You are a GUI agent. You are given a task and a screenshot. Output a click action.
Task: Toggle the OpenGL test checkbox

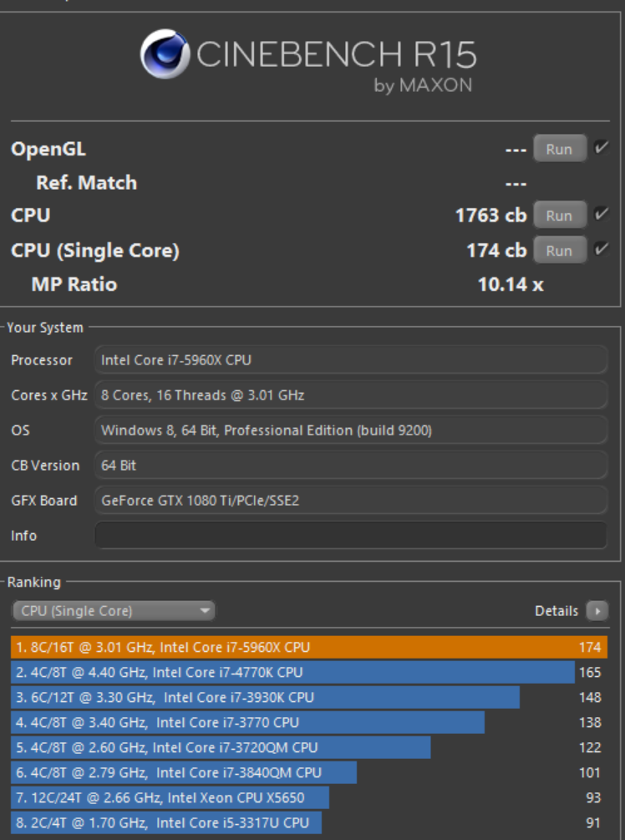601,149
